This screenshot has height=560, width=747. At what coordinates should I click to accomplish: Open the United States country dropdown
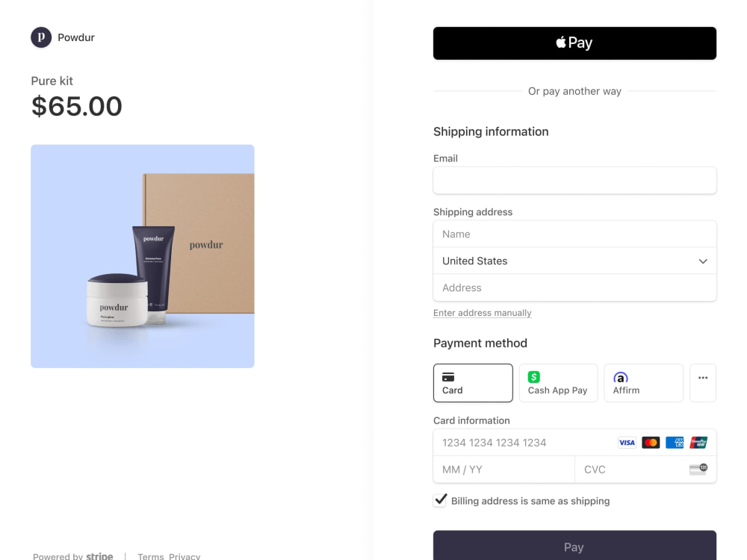click(x=574, y=261)
